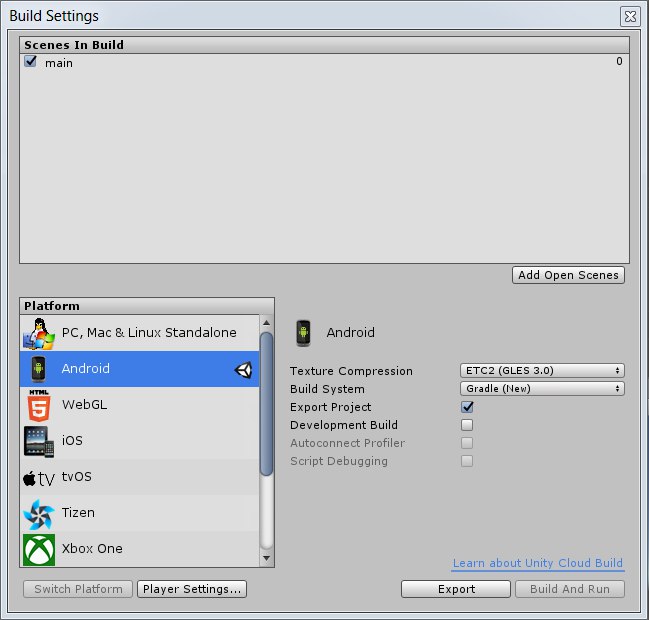649x620 pixels.
Task: Select the main scene name text
Action: tap(59, 63)
